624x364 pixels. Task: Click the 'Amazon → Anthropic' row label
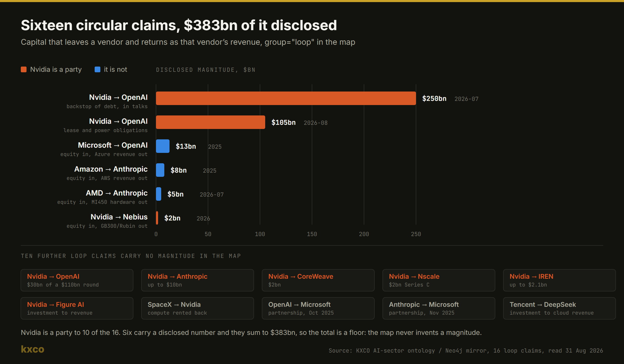click(111, 169)
